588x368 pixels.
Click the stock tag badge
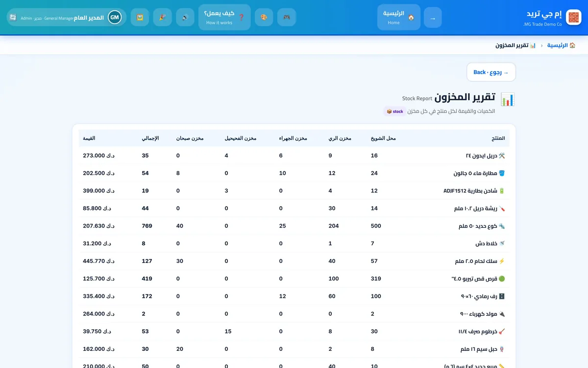[x=395, y=111]
